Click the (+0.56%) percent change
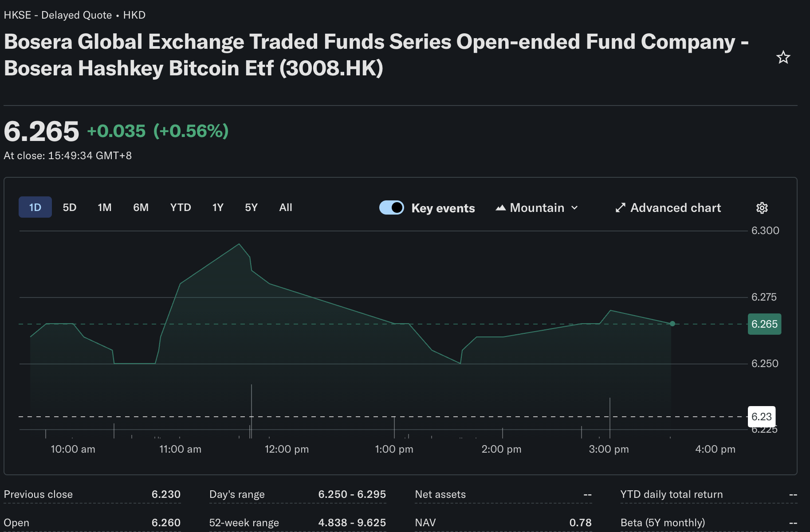810x532 pixels. [191, 131]
